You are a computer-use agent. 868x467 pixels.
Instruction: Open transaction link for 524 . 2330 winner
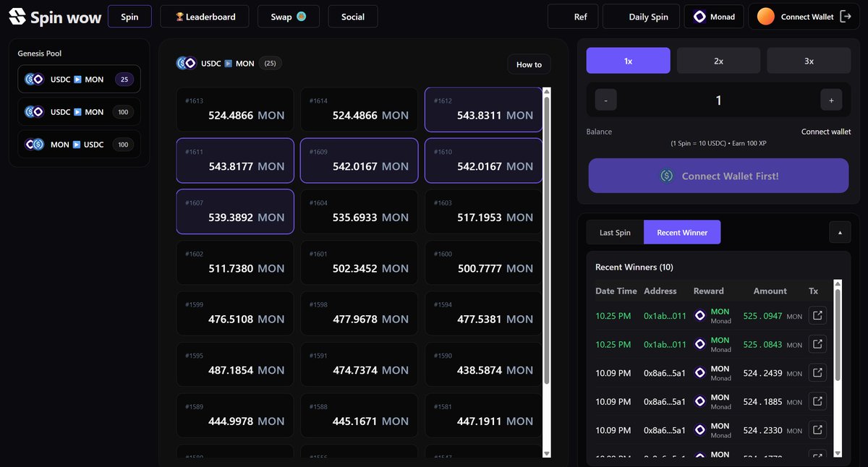[817, 430]
